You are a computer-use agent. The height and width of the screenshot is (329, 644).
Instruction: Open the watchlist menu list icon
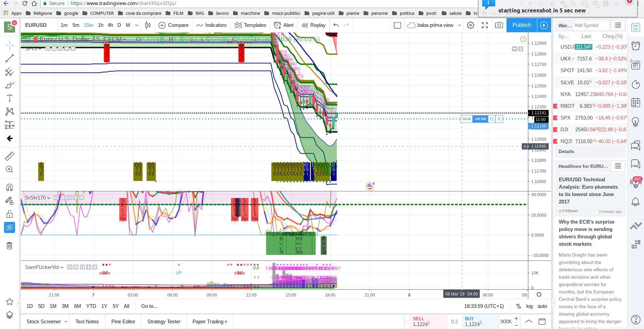[618, 25]
